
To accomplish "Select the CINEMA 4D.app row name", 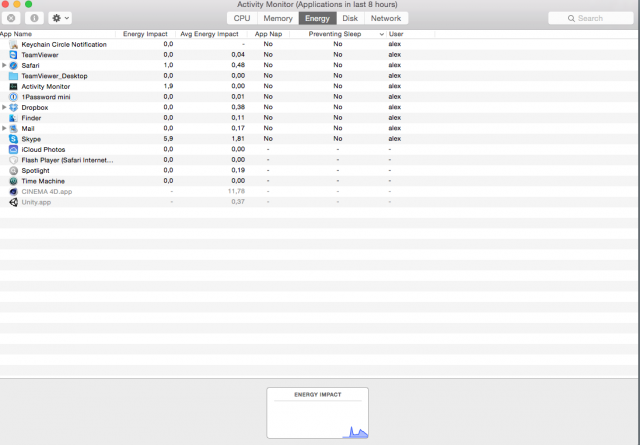I will (47, 191).
